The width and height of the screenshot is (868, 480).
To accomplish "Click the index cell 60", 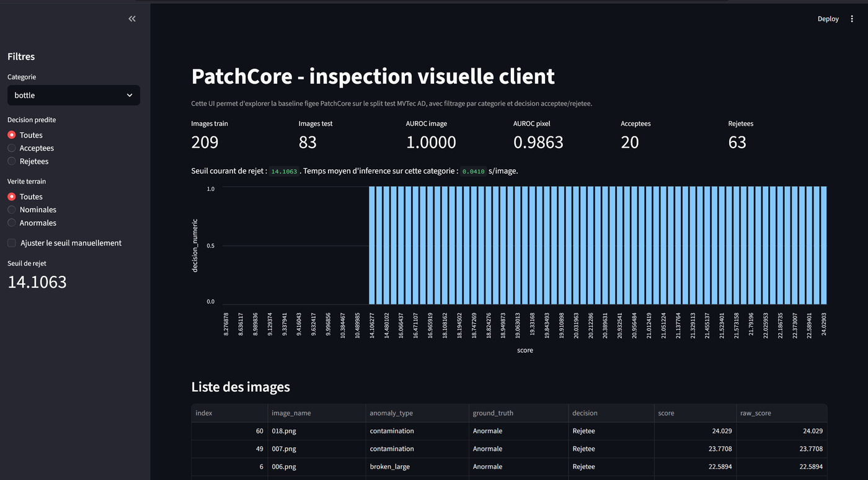I will click(229, 431).
